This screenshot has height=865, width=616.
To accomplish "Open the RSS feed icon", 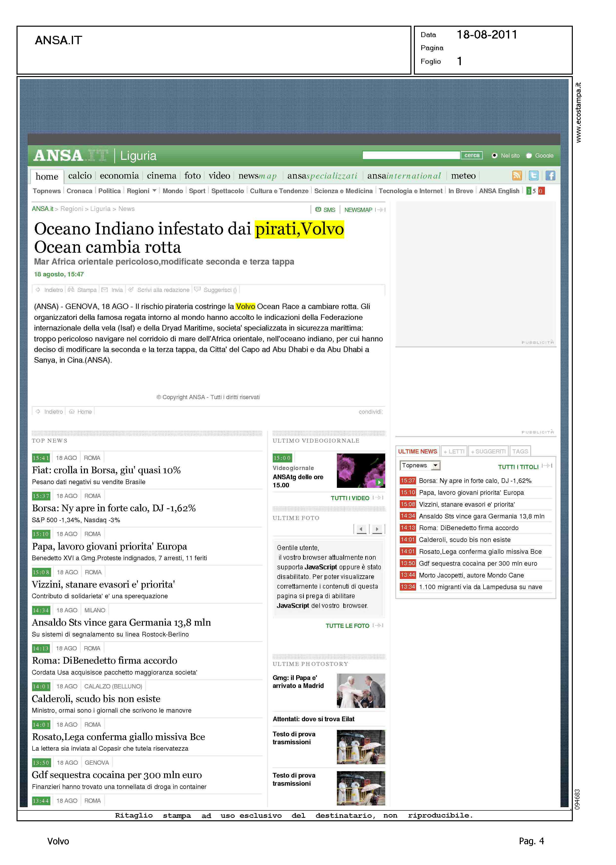I will [517, 175].
